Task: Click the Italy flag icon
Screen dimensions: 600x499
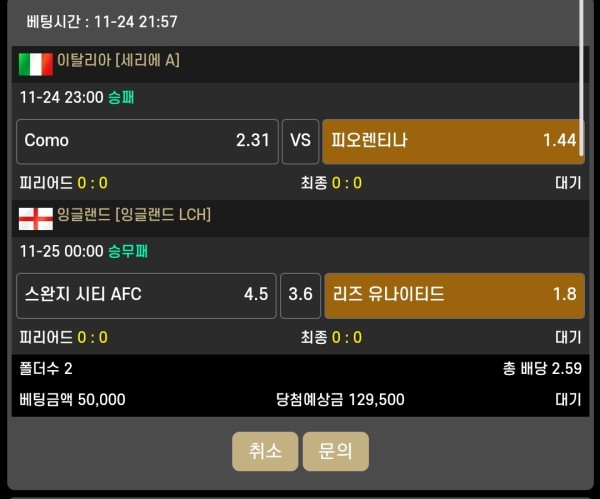Action: (35, 64)
